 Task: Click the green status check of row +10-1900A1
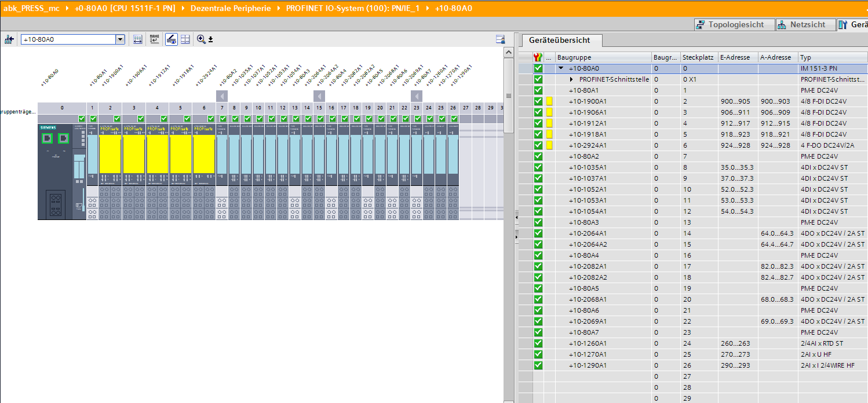click(x=538, y=101)
